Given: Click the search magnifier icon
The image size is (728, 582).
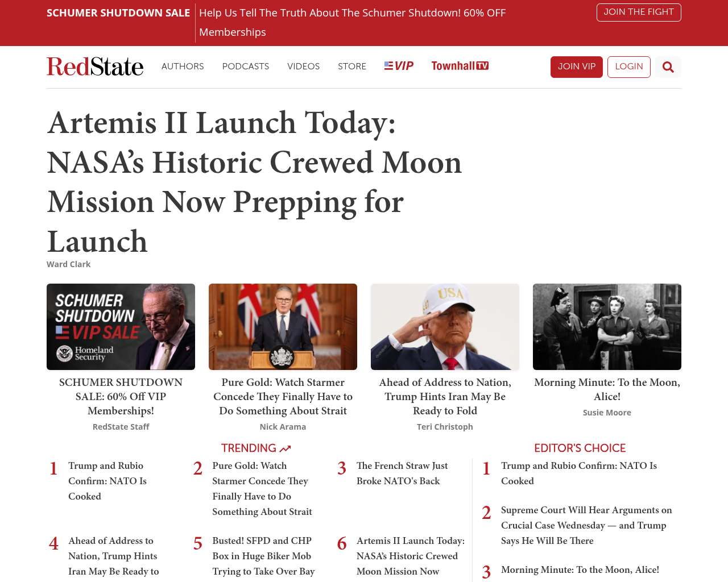Looking at the screenshot, I should [x=668, y=67].
